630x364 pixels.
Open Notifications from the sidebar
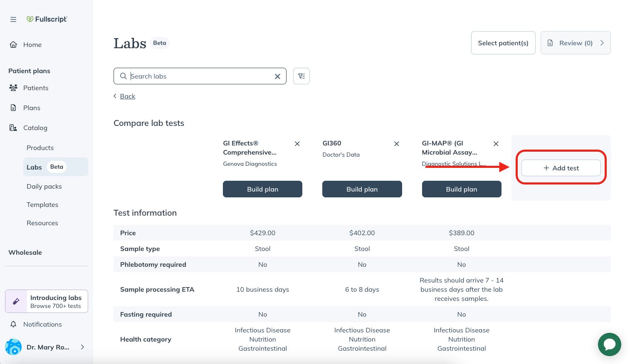coord(42,324)
